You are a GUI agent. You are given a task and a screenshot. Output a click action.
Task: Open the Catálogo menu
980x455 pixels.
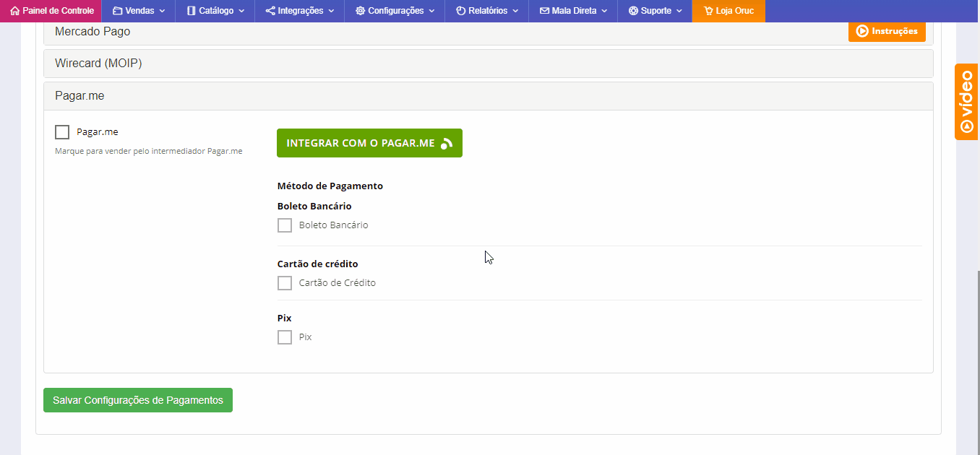click(x=215, y=11)
